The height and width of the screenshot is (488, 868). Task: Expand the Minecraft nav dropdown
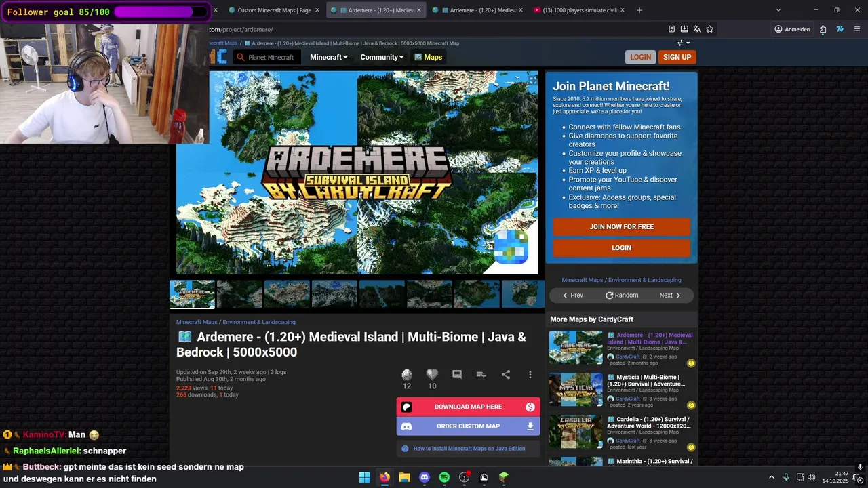[x=329, y=57]
